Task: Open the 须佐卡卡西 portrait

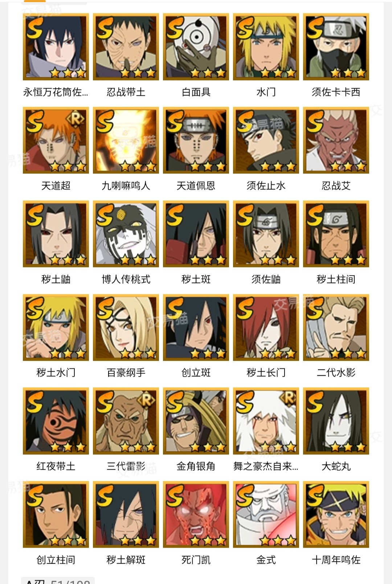Action: [336, 47]
